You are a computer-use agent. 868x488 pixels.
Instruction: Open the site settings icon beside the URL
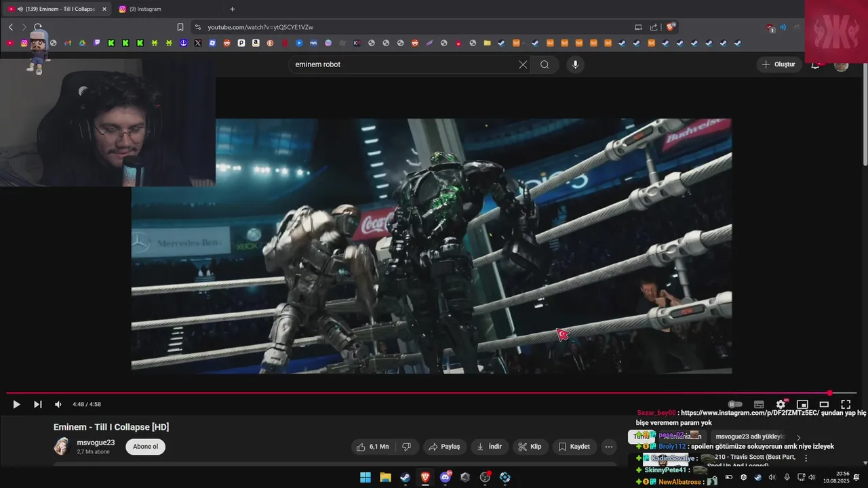[x=198, y=27]
